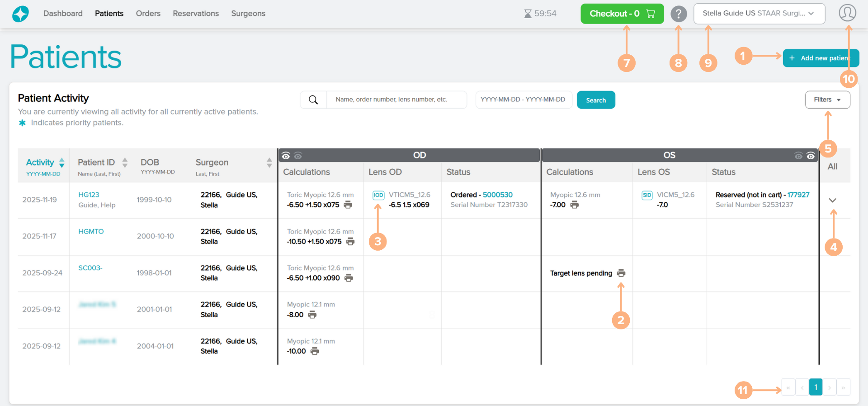868x406 pixels.
Task: Click the date range input field
Action: pyautogui.click(x=523, y=100)
